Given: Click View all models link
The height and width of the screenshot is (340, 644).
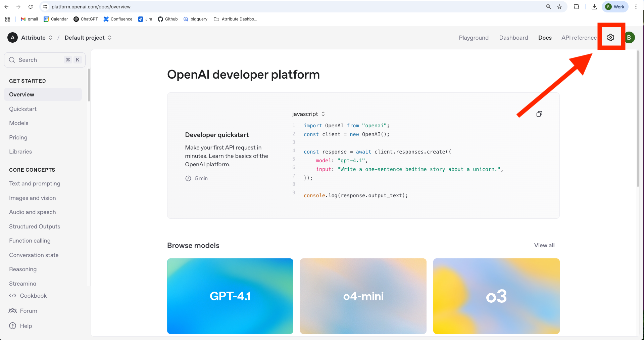Looking at the screenshot, I should click(x=544, y=245).
